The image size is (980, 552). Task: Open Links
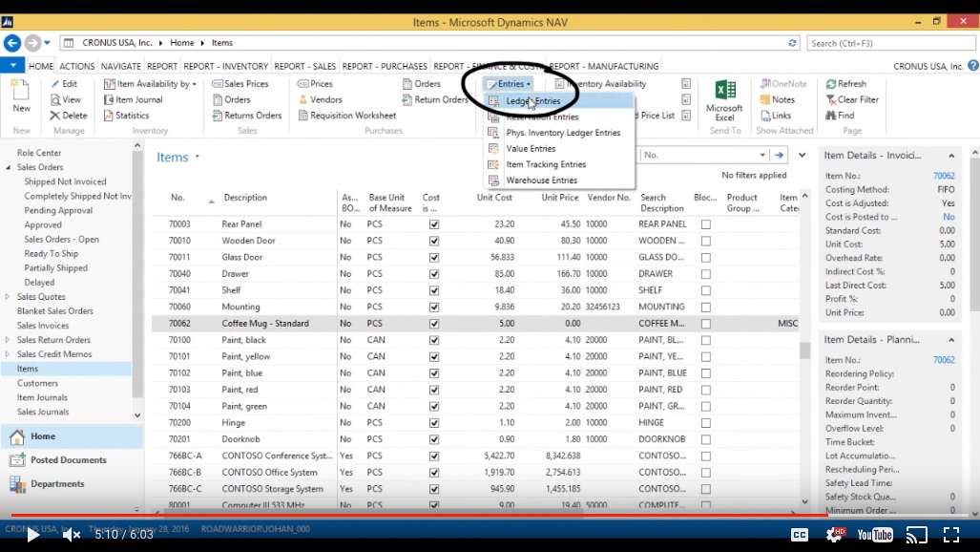point(776,116)
